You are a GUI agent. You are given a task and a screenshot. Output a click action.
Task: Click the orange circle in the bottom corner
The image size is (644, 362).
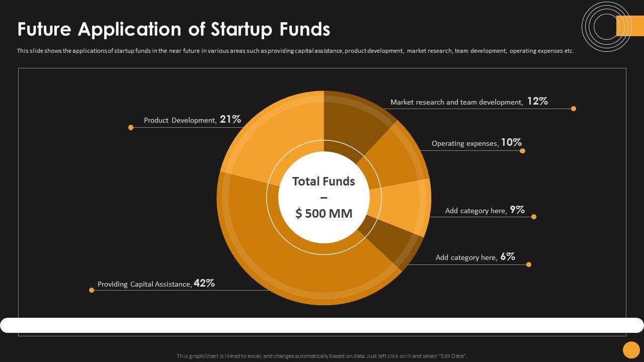pos(631,349)
